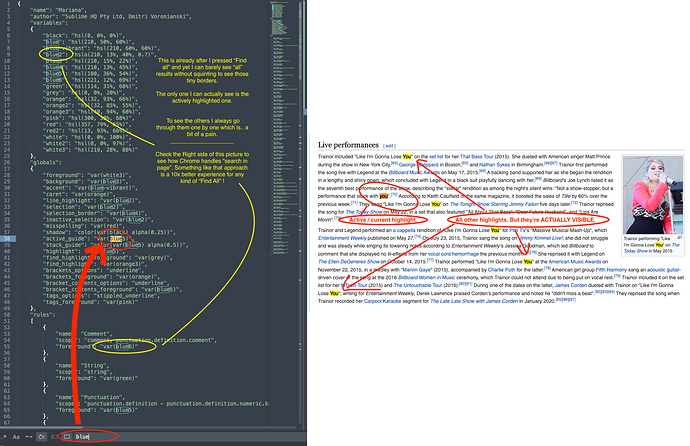690x446 pixels.
Task: Click the 'Live performances' heading text
Action: 348,145
